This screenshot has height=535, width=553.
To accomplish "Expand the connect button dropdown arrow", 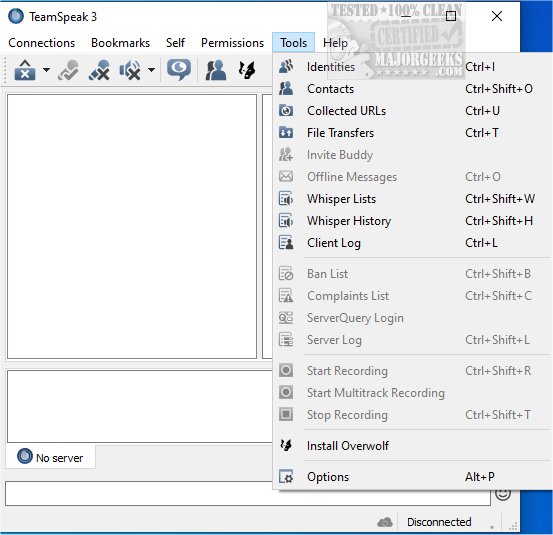I will (46, 70).
